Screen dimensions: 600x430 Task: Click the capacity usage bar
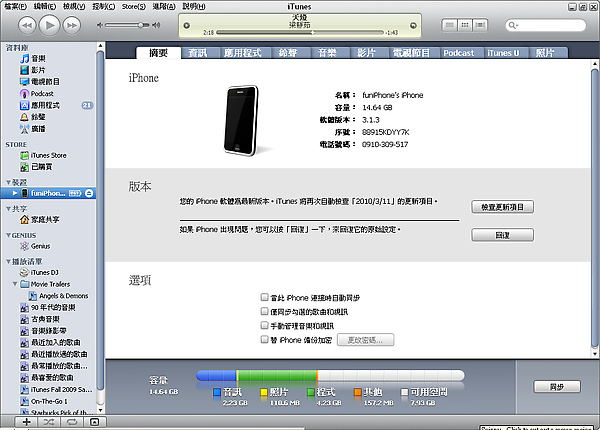click(x=330, y=375)
